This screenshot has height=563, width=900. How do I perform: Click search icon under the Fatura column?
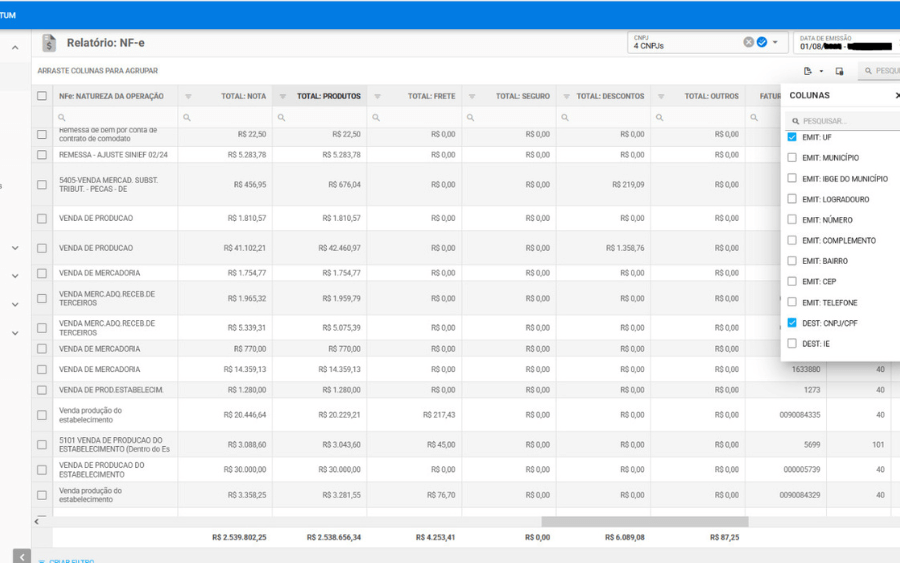point(754,118)
